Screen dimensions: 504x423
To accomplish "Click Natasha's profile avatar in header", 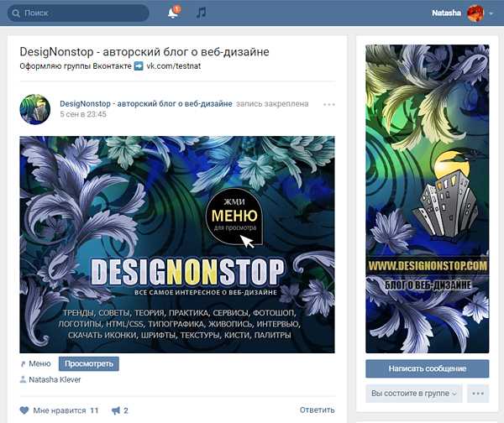I will 475,13.
